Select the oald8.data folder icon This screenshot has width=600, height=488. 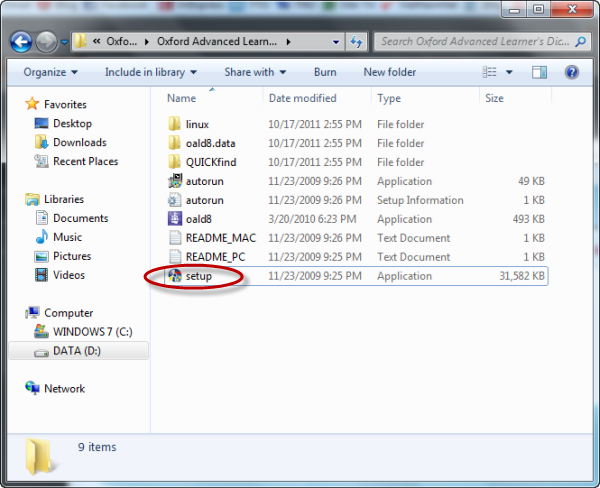pos(174,143)
